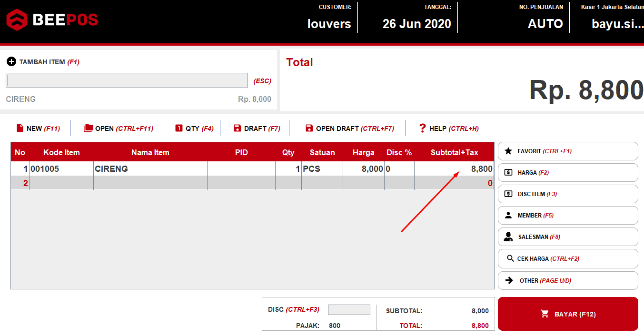Open CEK HARGA price check
This screenshot has width=644, height=336.
click(568, 258)
